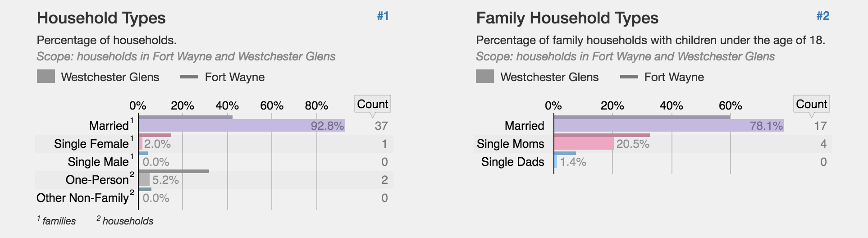Select the Single Female row label
This screenshot has width=868, height=238.
pos(91,144)
